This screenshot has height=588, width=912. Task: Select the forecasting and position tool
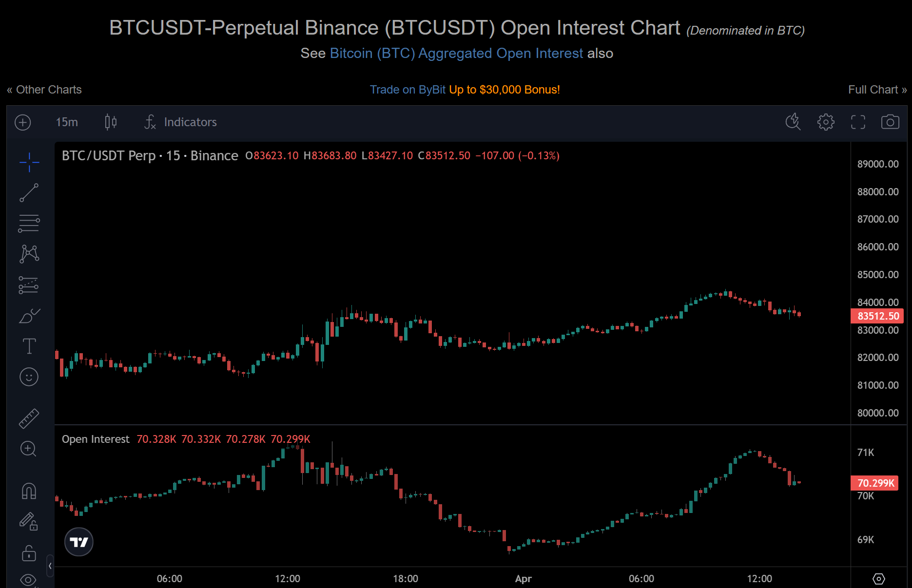point(29,285)
